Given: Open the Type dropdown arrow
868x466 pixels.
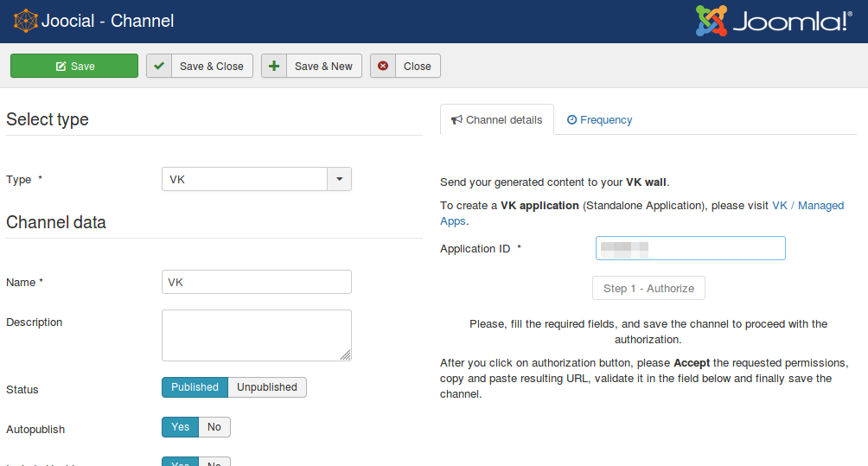Looking at the screenshot, I should (x=340, y=179).
